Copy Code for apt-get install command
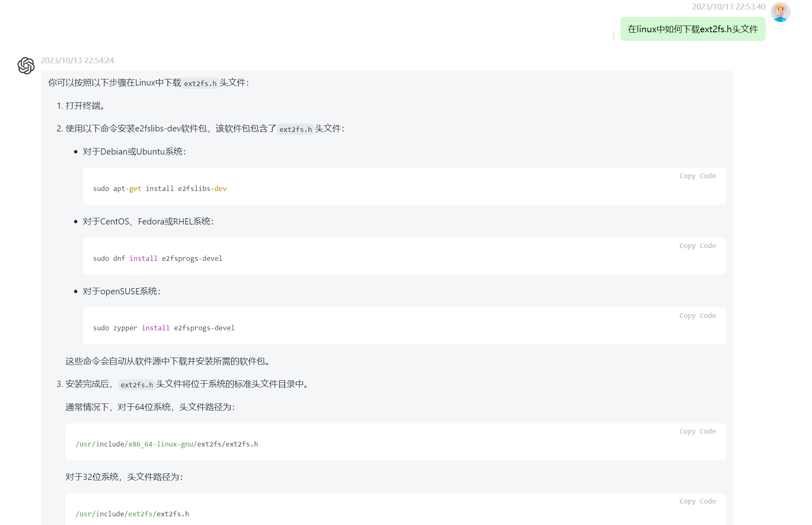Screen dimensions: 812x525 [697, 176]
